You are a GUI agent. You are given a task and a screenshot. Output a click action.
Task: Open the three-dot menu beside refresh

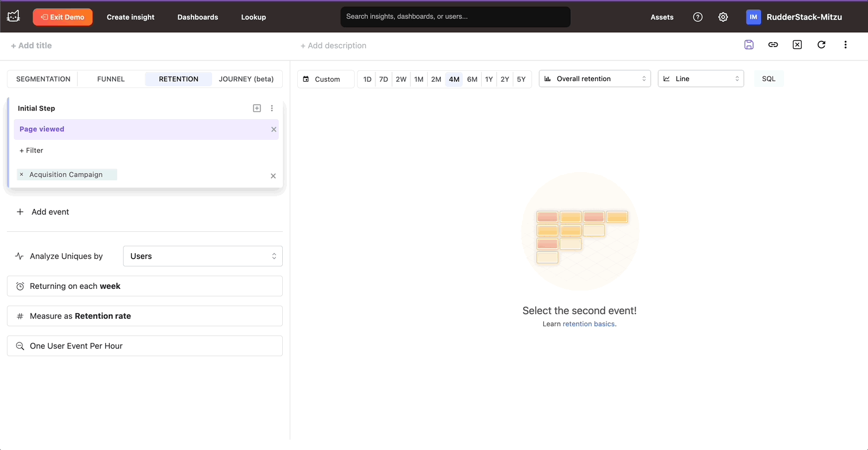(x=845, y=45)
